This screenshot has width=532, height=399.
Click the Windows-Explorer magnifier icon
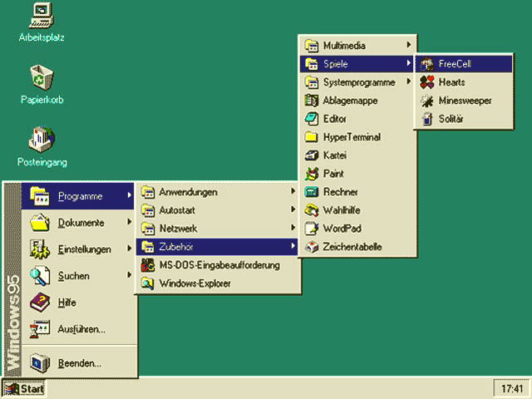coord(148,283)
